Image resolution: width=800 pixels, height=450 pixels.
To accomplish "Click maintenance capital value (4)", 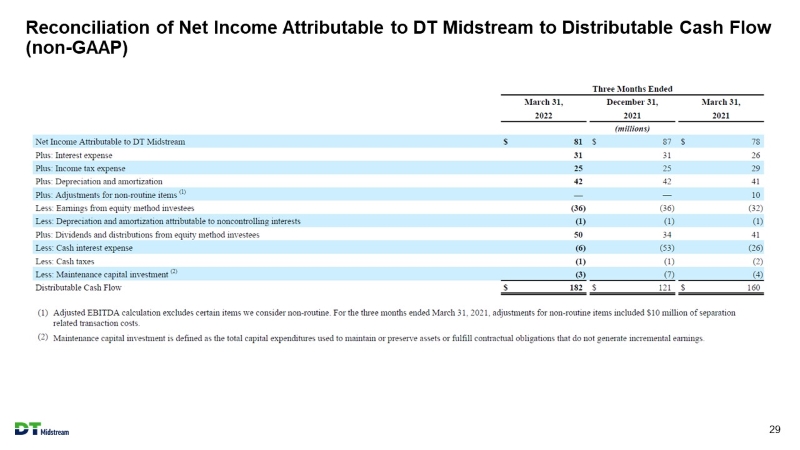I will [758, 274].
